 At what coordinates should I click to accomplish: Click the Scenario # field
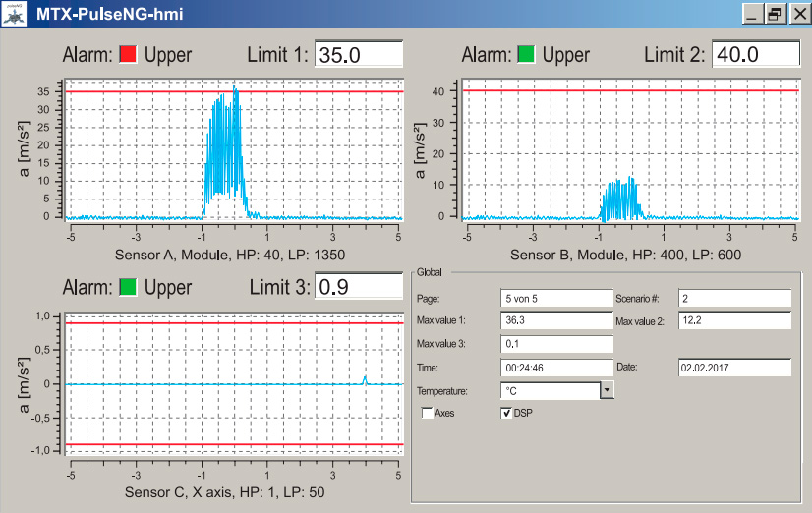pos(734,298)
